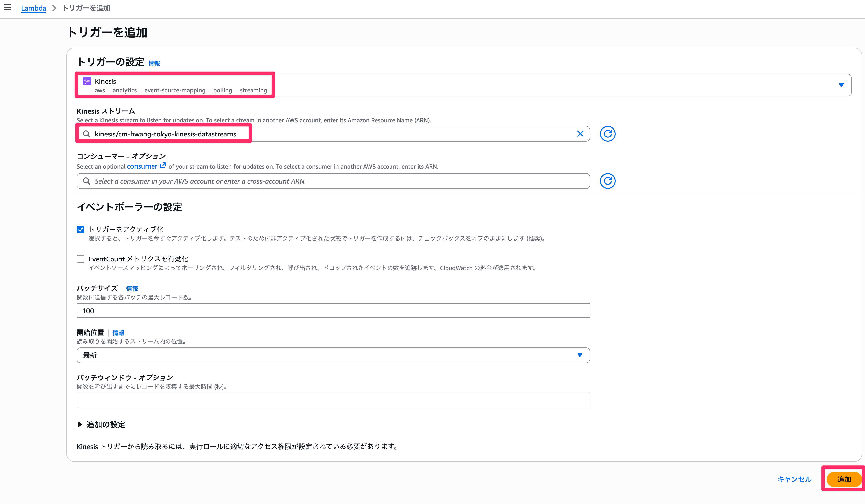
Task: Click the Kinesis service icon
Action: click(87, 81)
